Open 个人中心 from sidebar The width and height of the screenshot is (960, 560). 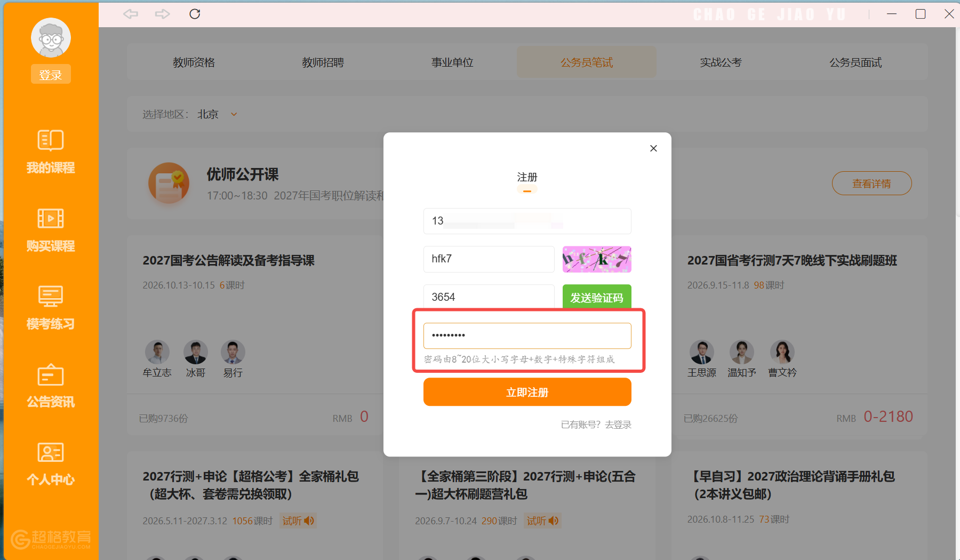tap(51, 464)
